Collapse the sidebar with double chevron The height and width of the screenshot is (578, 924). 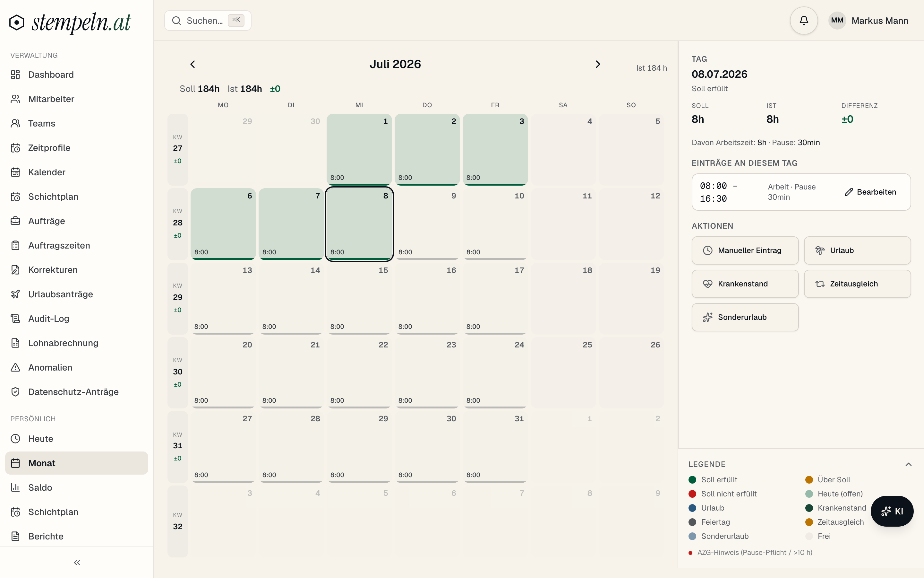point(77,562)
